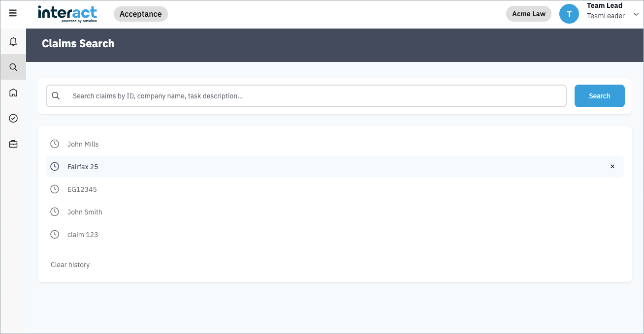This screenshot has width=644, height=334.
Task: Select recent search Fairfax 25
Action: coord(83,167)
